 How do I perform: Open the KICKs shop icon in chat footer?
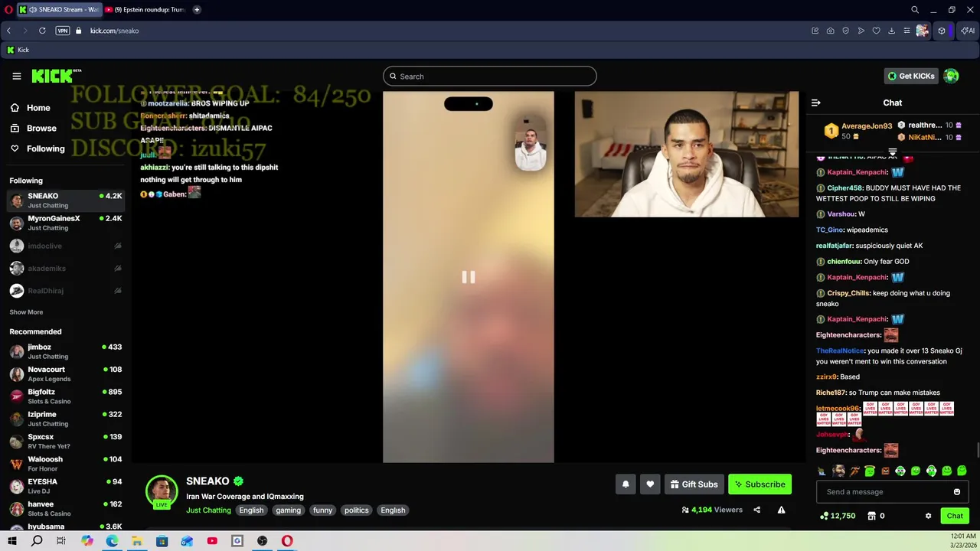[871, 516]
